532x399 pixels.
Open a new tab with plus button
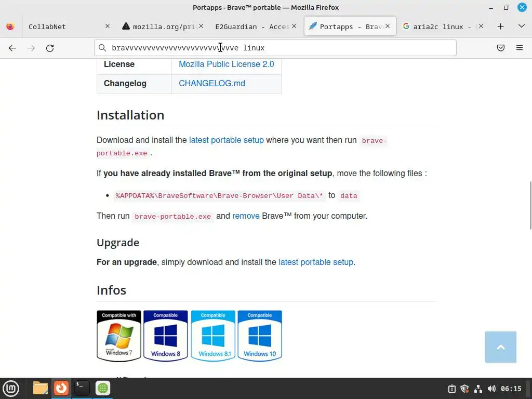(500, 26)
